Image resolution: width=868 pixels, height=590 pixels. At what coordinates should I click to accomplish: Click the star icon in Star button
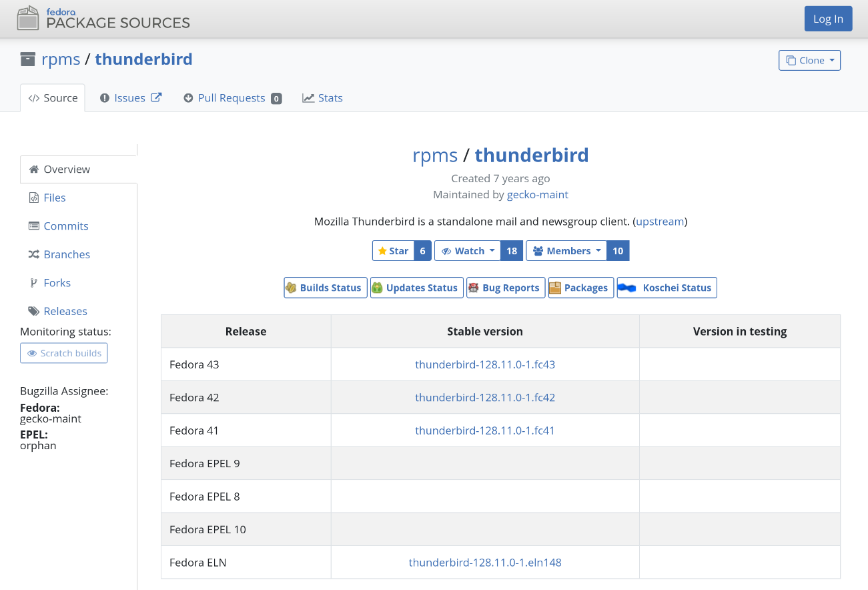[x=382, y=251]
